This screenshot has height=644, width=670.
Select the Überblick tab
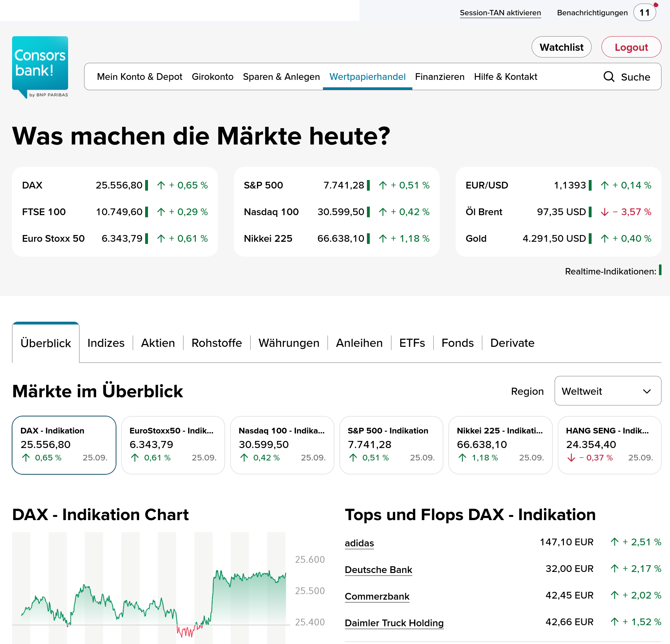click(46, 343)
